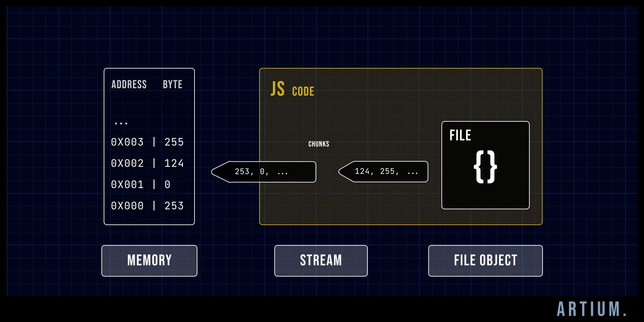Click the yellow "JS" text
This screenshot has width=644, height=322.
tap(278, 89)
